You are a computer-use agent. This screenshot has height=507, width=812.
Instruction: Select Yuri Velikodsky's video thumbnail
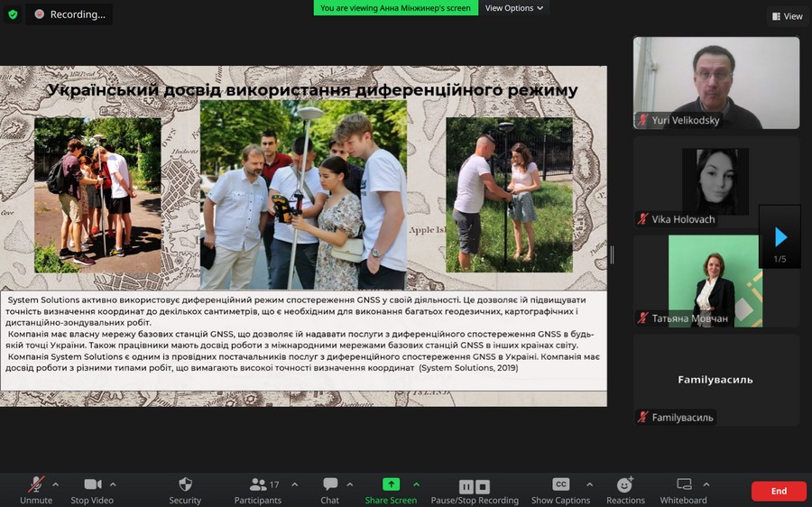pos(715,83)
